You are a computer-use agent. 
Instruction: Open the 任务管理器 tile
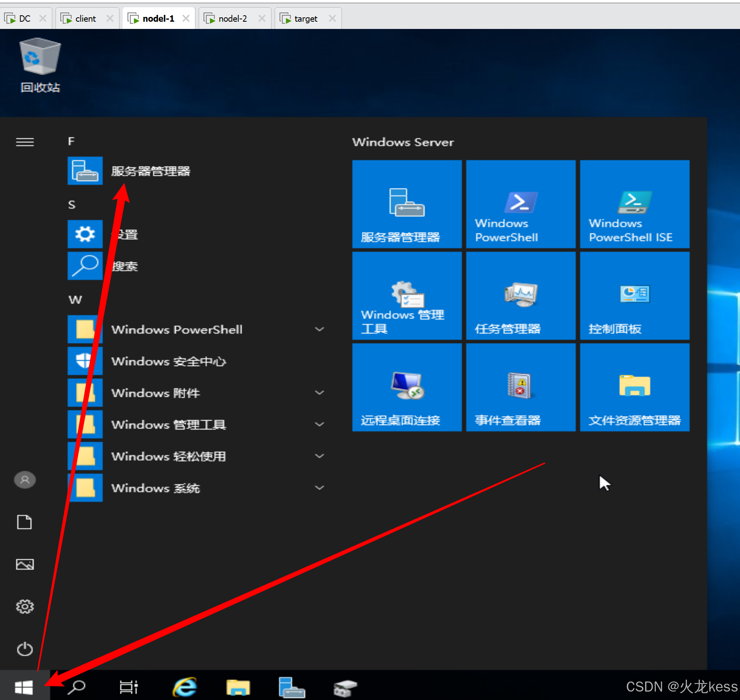521,296
